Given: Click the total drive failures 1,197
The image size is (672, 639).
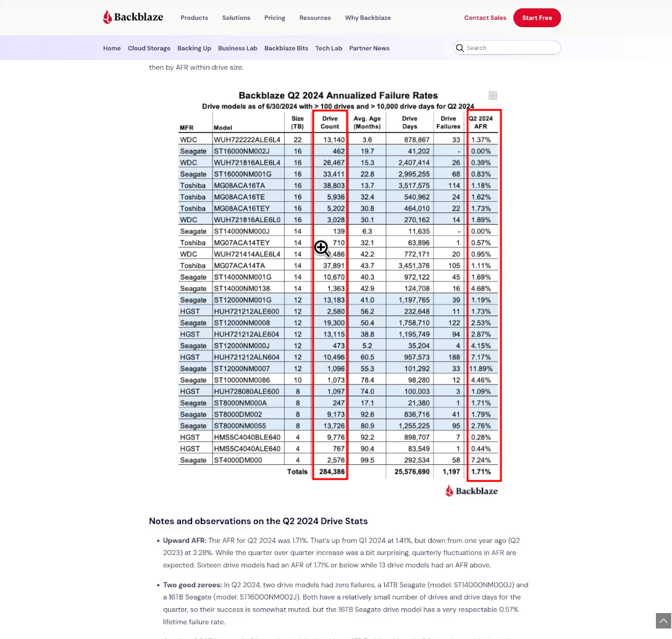Looking at the screenshot, I should 451,472.
